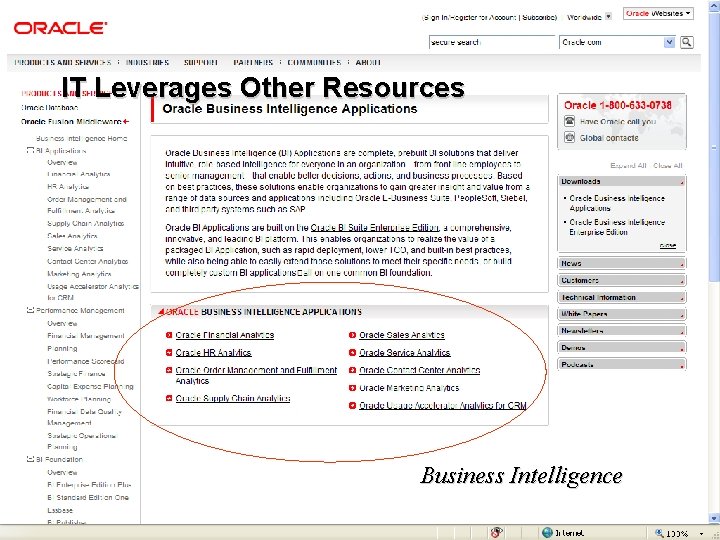The width and height of the screenshot is (720, 540).
Task: Open Products and Services menu
Action: 63,62
